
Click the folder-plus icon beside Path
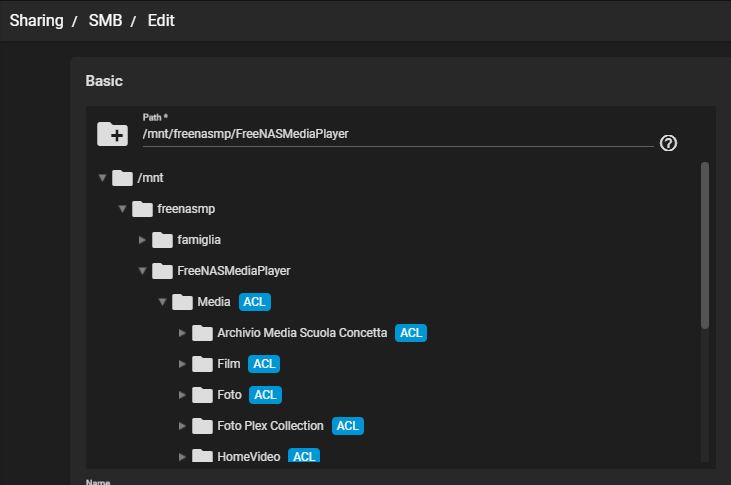click(112, 134)
